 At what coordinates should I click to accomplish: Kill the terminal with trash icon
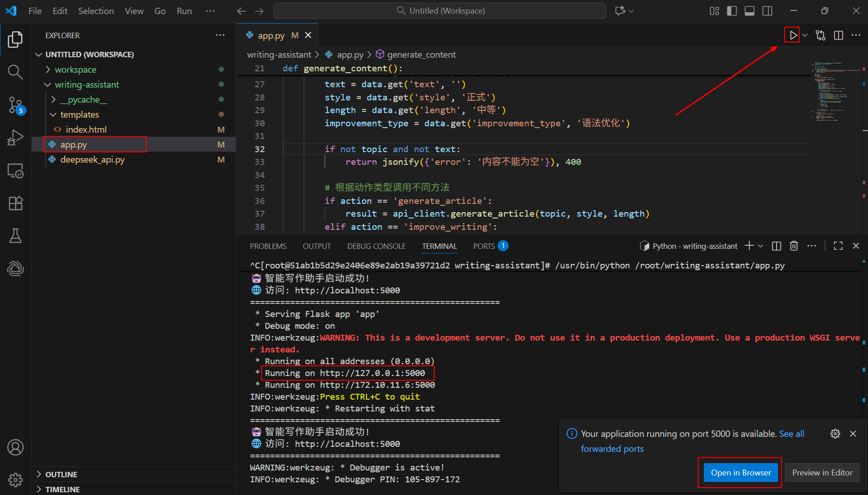793,246
